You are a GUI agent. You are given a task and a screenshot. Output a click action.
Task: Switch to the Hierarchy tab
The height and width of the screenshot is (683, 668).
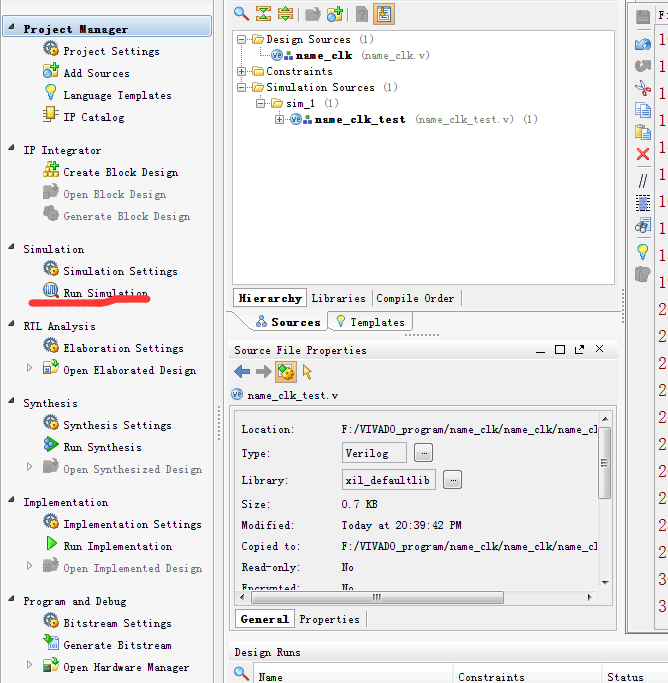[270, 298]
